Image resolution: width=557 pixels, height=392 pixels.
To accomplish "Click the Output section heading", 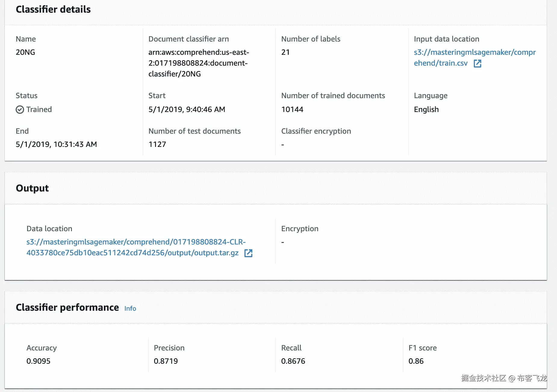I will click(32, 188).
